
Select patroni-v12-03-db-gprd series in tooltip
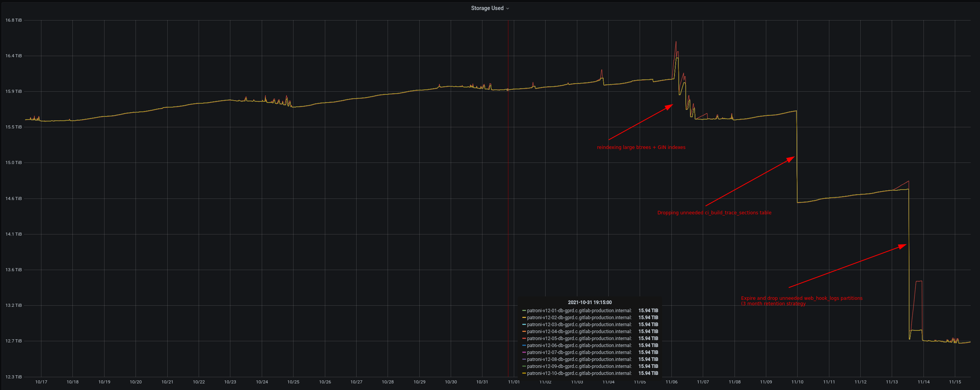coord(590,325)
